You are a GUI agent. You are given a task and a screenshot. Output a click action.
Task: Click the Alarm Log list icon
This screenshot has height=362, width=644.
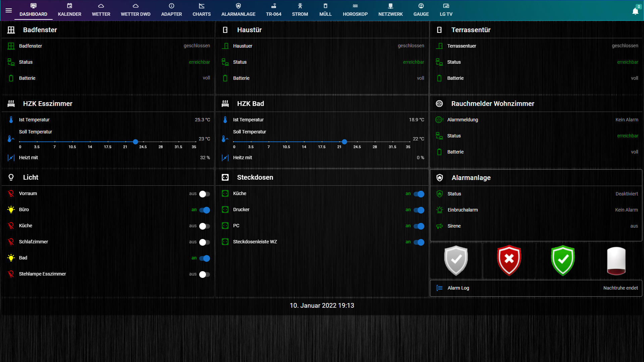tap(439, 288)
